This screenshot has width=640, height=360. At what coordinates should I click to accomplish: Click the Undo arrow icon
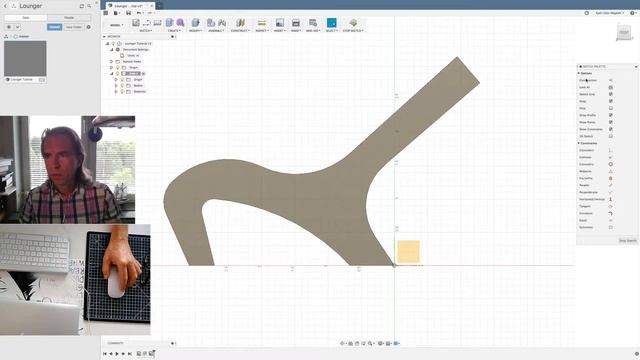pyautogui.click(x=139, y=13)
